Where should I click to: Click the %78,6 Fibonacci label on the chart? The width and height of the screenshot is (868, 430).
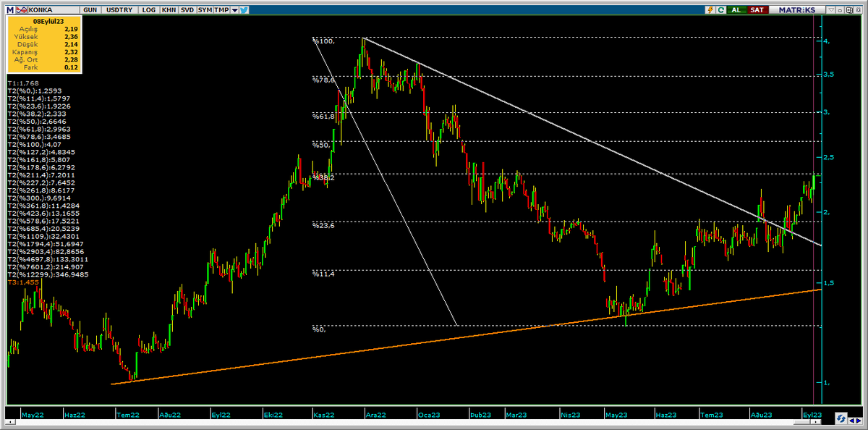point(323,80)
